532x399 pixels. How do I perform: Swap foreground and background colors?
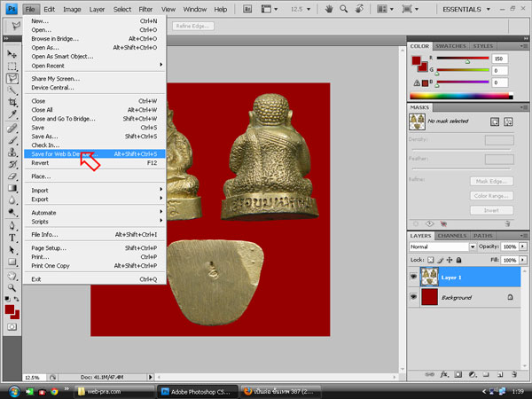(16, 299)
